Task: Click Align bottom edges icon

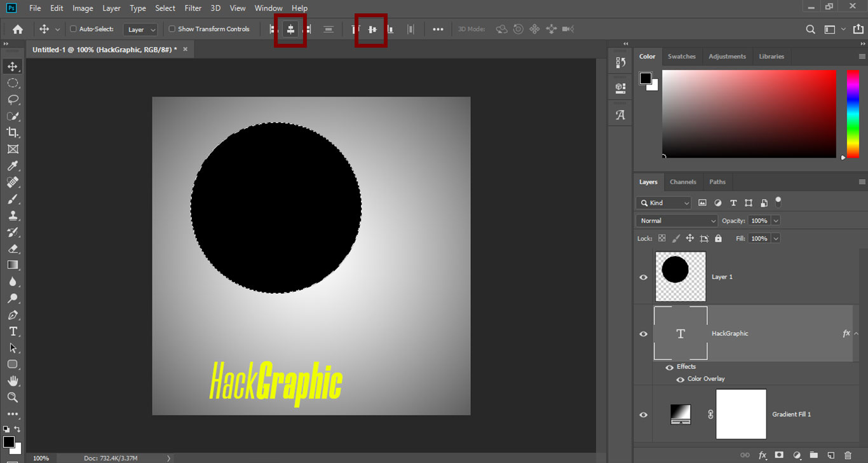Action: (389, 29)
